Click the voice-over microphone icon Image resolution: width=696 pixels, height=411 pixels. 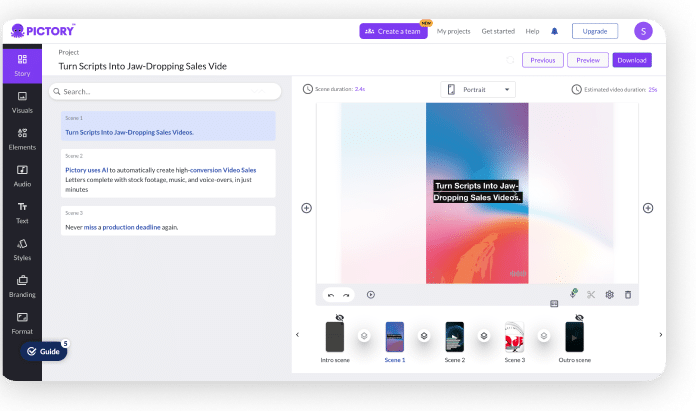(x=573, y=294)
